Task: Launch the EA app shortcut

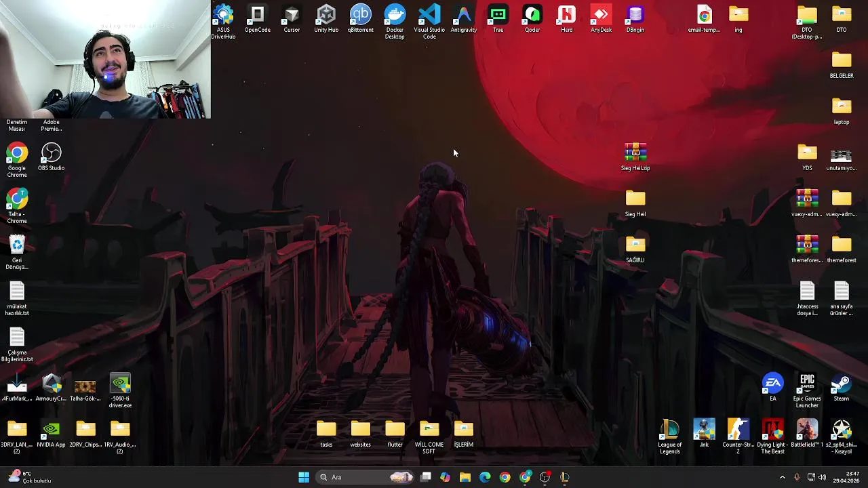Action: 772,388
